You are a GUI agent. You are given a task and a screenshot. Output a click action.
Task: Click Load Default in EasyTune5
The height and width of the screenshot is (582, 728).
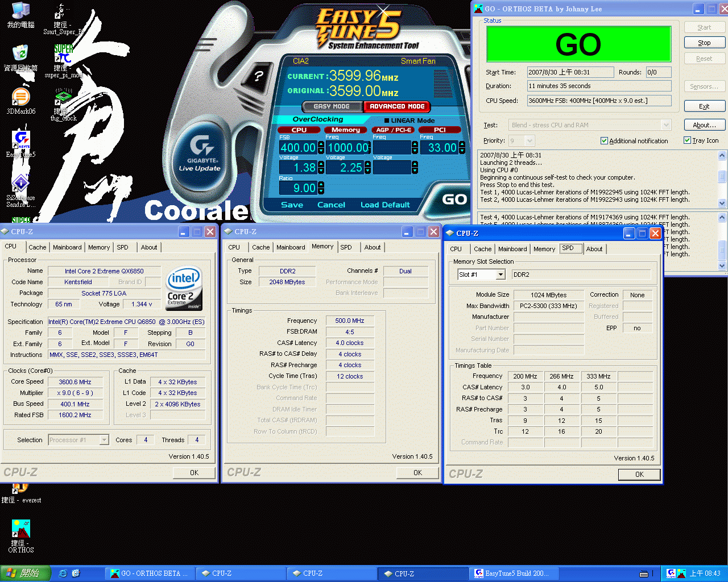385,205
